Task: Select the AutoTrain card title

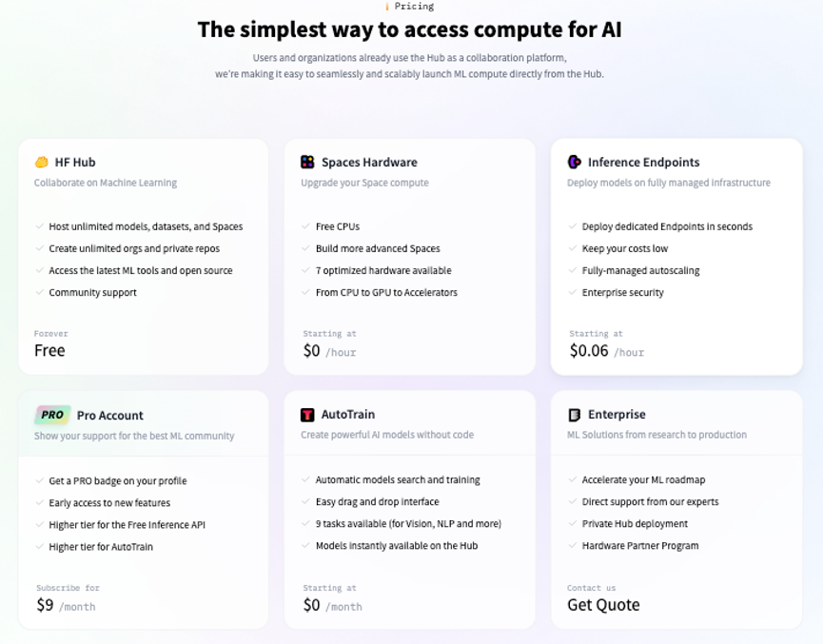Action: (348, 415)
